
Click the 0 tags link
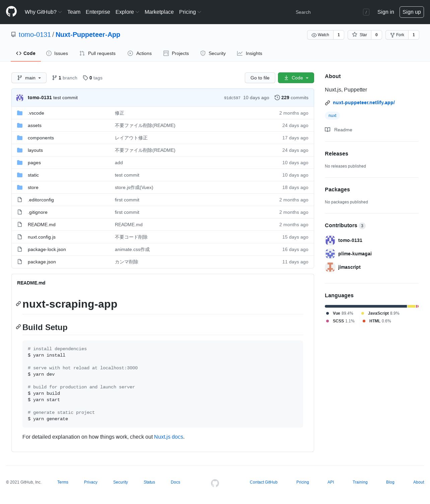93,78
